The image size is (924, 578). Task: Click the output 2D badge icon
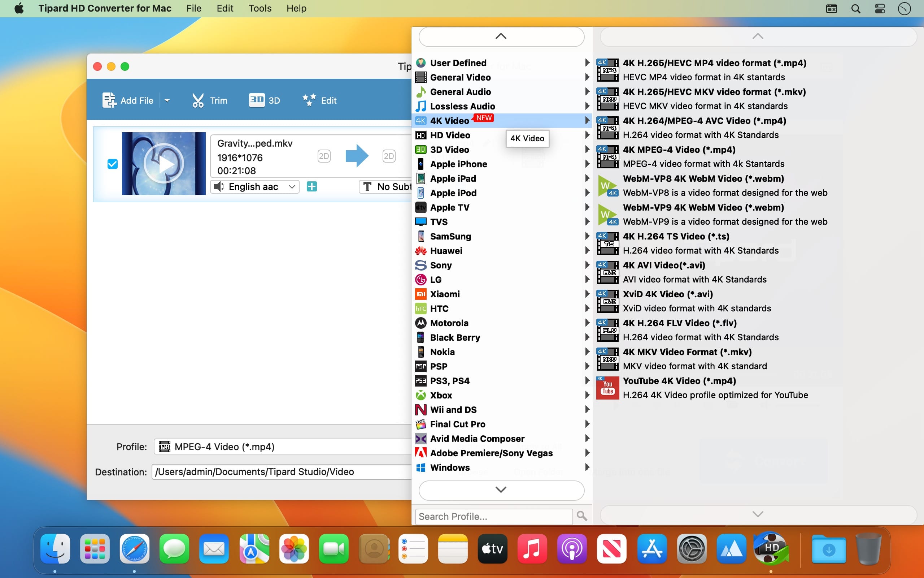pos(389,156)
